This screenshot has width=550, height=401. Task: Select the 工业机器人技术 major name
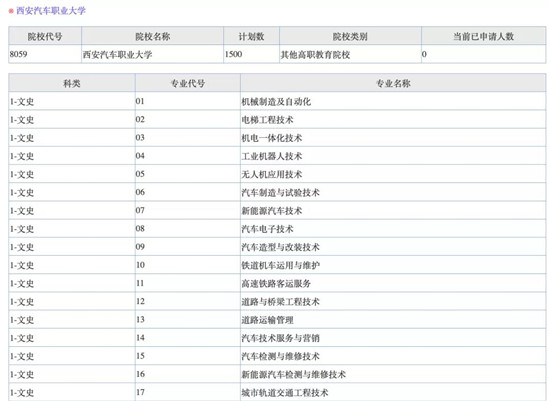271,156
